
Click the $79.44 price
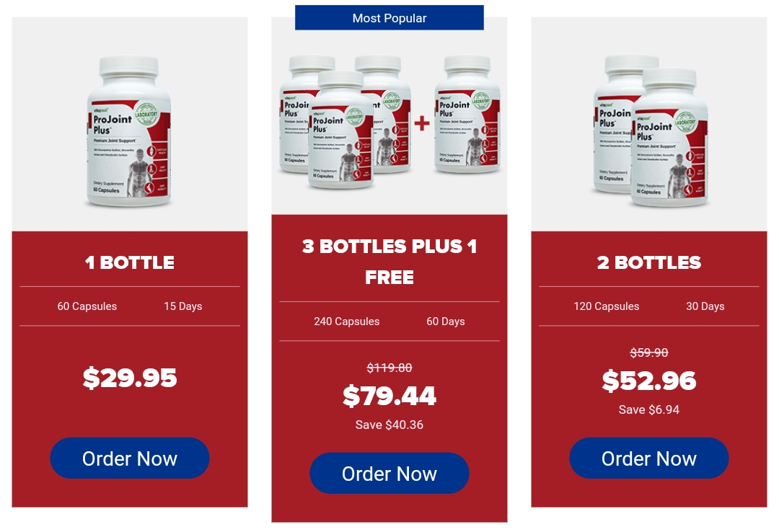pos(389,396)
